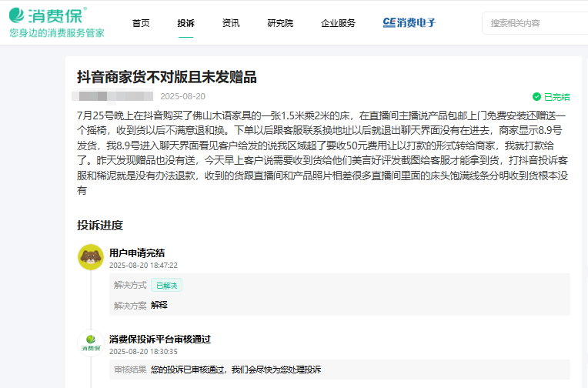Click the 消费保投诉平台审核通过 entry
Viewport: 588px width, 388px height.
[160, 339]
